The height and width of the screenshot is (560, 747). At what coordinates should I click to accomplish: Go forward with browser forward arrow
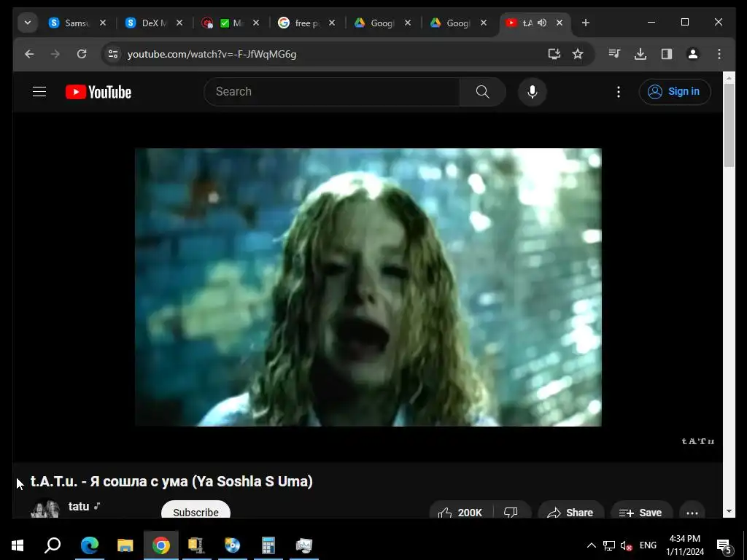(55, 54)
